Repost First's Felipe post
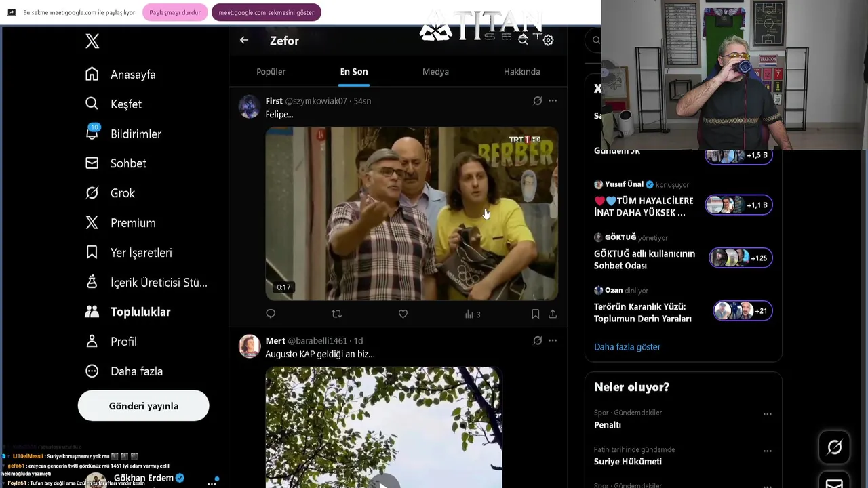This screenshot has width=868, height=488. (x=336, y=314)
